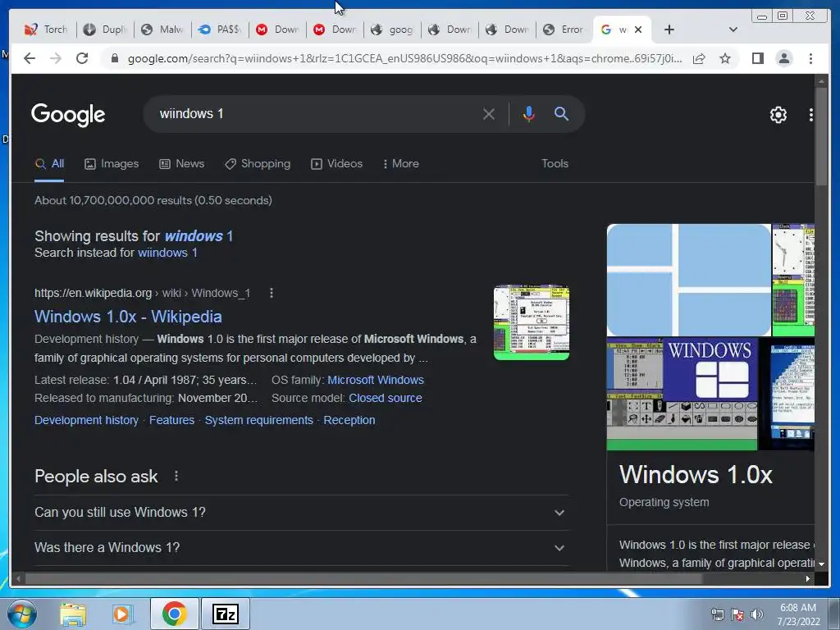
Task: Go to Reception section link
Action: 349,420
